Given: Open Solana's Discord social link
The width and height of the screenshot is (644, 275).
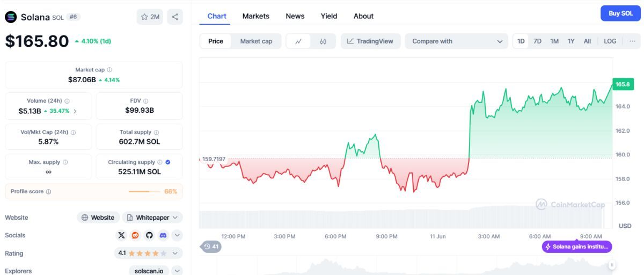Looking at the screenshot, I should [x=163, y=235].
